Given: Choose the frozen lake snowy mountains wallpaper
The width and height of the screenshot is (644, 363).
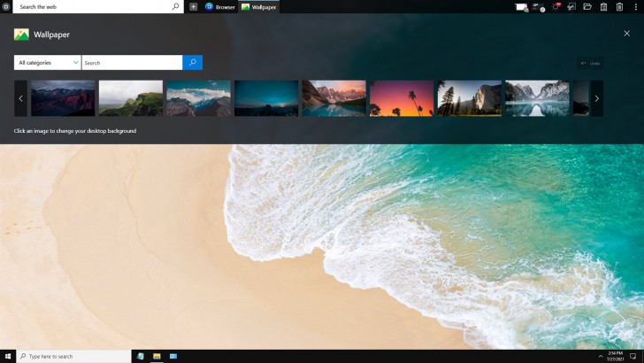Looking at the screenshot, I should click(537, 98).
